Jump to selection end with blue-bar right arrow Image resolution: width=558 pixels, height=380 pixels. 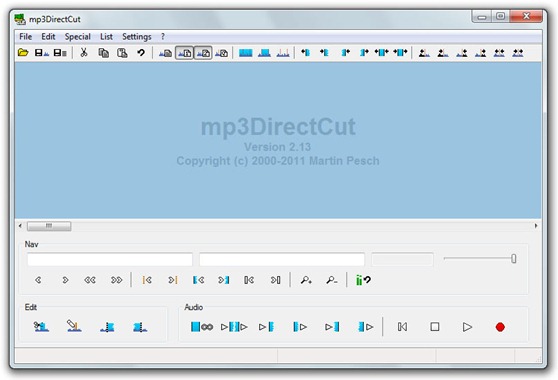(224, 280)
